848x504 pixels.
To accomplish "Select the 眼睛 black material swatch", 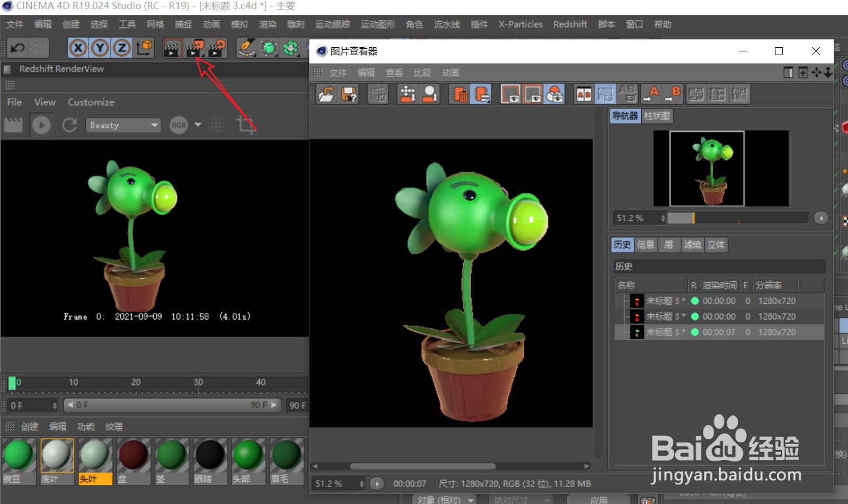I will coord(210,461).
